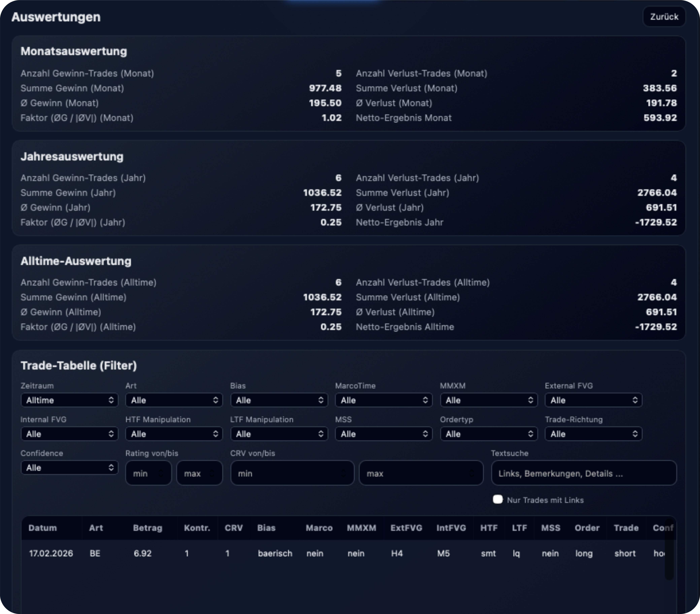Enable Nur Trades mit Links checkbox
This screenshot has width=700, height=614.
tap(498, 500)
